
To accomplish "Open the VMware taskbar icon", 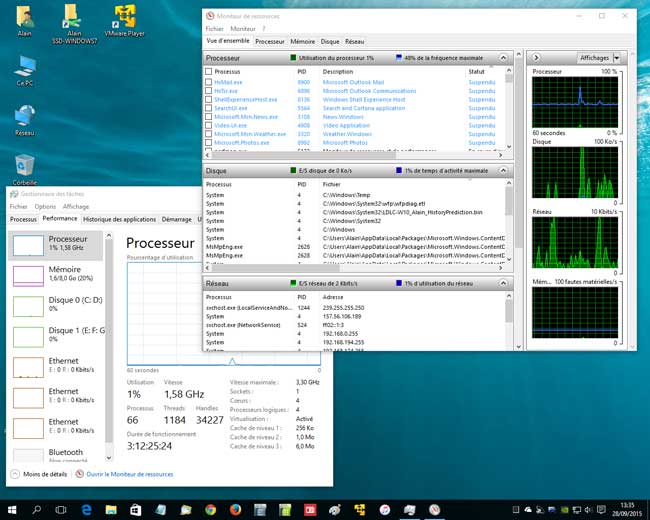I will pos(360,510).
